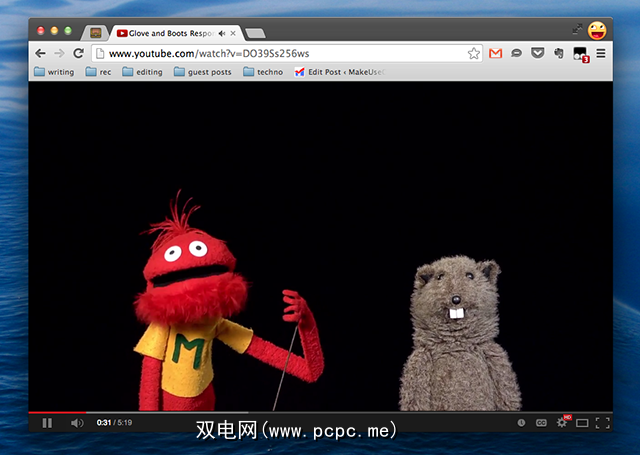Open the rec bookmarks folder
The width and height of the screenshot is (640, 455).
click(x=98, y=72)
